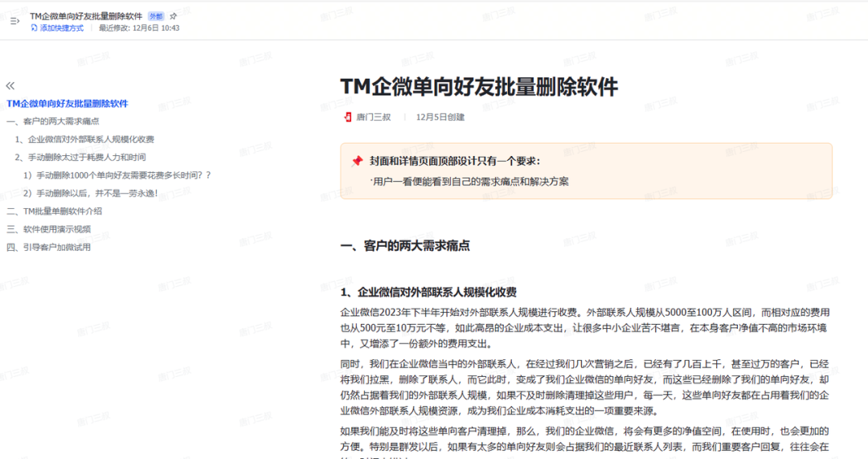Click the 12月5日创建 date text
Screen dimensions: 868x459
(440, 117)
